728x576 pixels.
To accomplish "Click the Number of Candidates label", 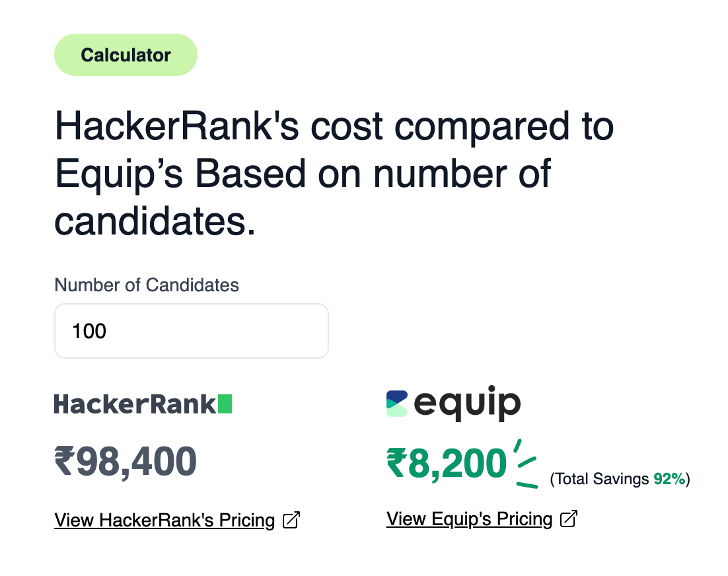I will [146, 285].
